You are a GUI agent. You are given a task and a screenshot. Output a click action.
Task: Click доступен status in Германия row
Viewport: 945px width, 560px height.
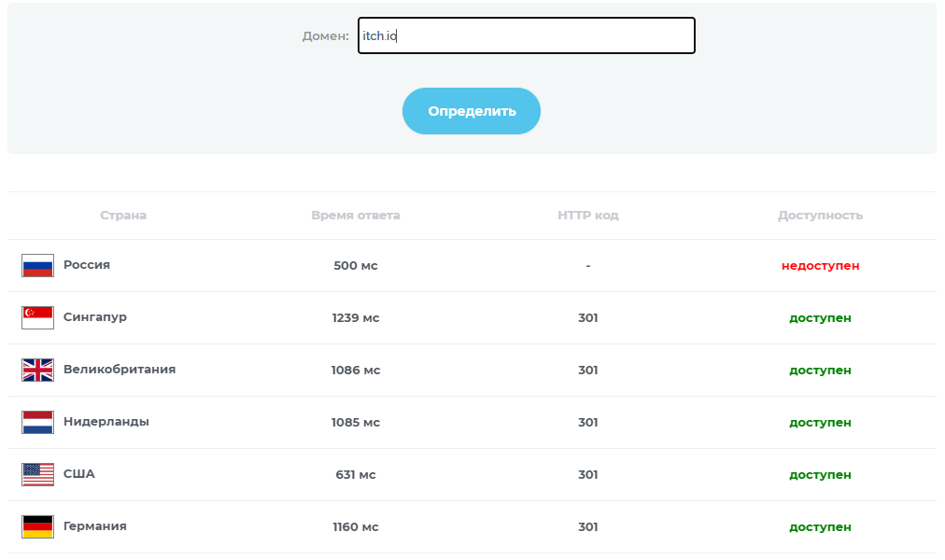pos(820,527)
